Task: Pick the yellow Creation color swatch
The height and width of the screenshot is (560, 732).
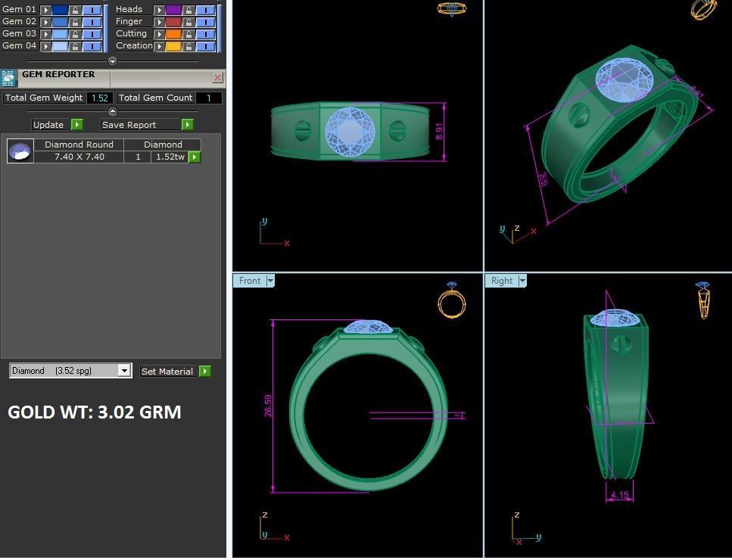Action: [173, 46]
